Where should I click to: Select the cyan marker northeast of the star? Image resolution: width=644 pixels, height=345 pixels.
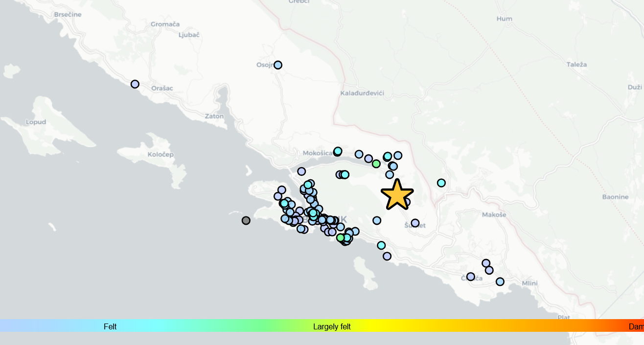click(x=441, y=183)
